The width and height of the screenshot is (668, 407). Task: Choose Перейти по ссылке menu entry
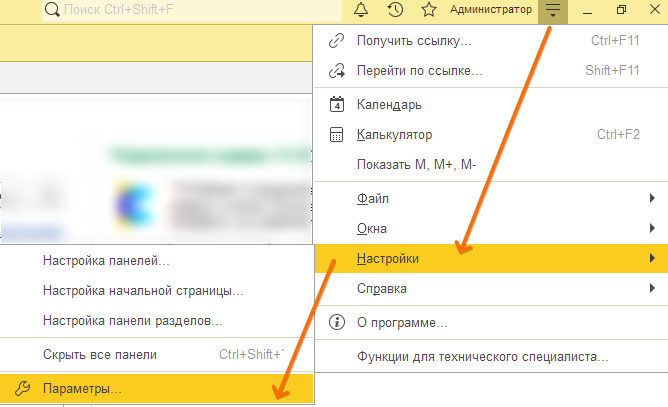419,71
